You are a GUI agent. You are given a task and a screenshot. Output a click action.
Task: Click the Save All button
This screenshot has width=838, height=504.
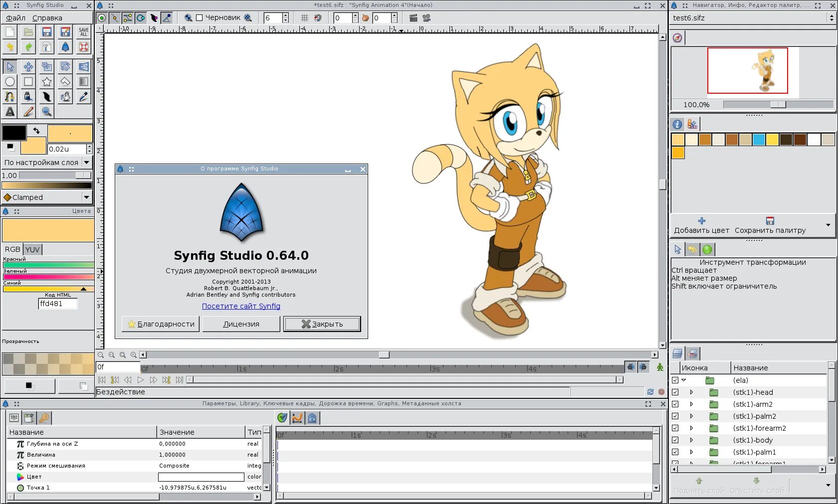pyautogui.click(x=84, y=32)
